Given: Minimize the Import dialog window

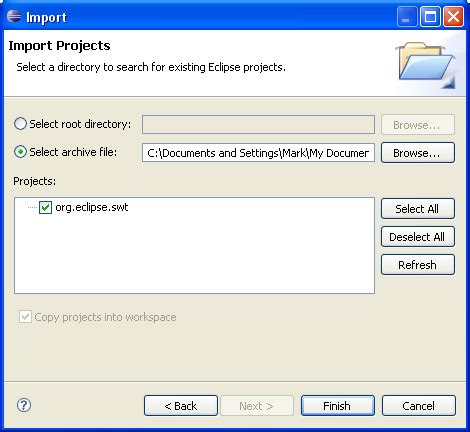Looking at the screenshot, I should pos(407,17).
